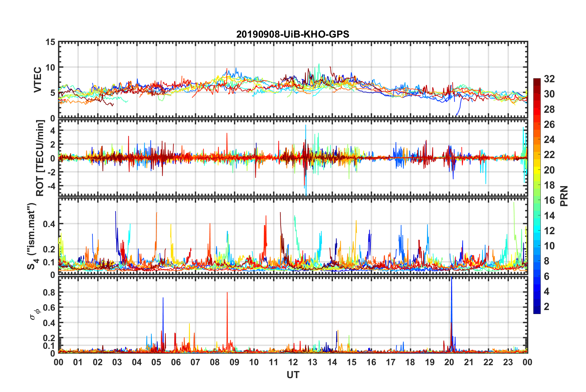Screen dimensions: 586x392
Task: Click the "05" hour label on the UT axis
Action: point(156,362)
